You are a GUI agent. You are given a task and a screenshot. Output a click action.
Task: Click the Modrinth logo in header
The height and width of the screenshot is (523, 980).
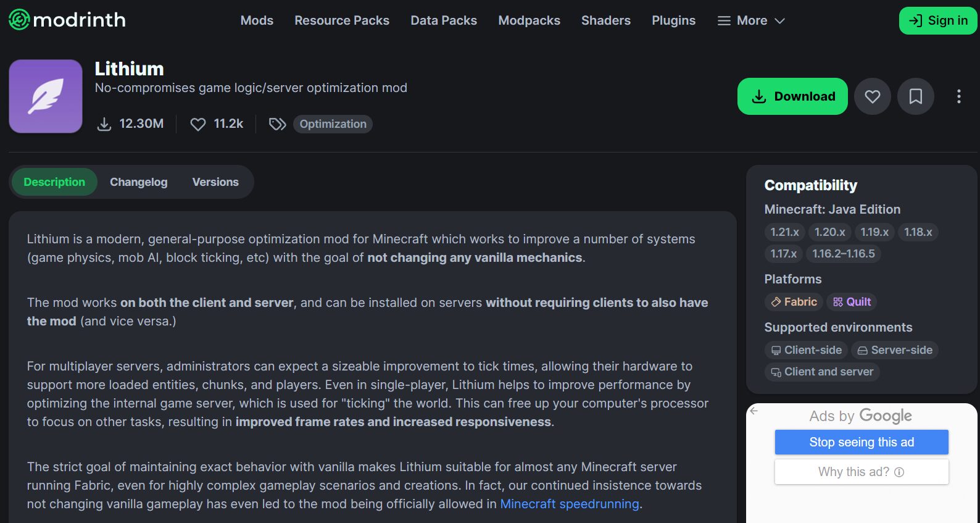pos(67,20)
